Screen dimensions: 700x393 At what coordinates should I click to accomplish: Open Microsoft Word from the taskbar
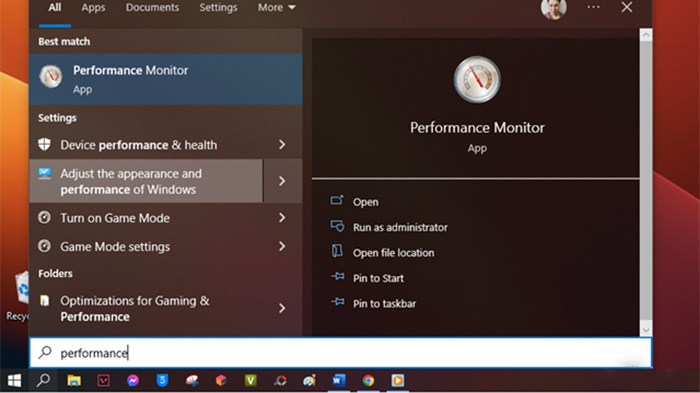[x=339, y=380]
